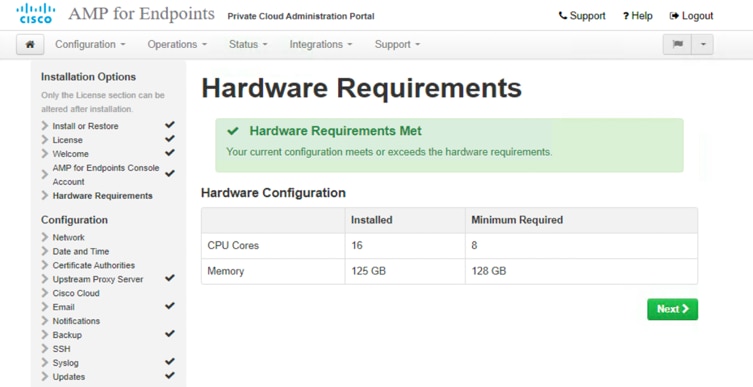Click the checkmark next to License
This screenshot has width=753, height=387.
(x=170, y=139)
